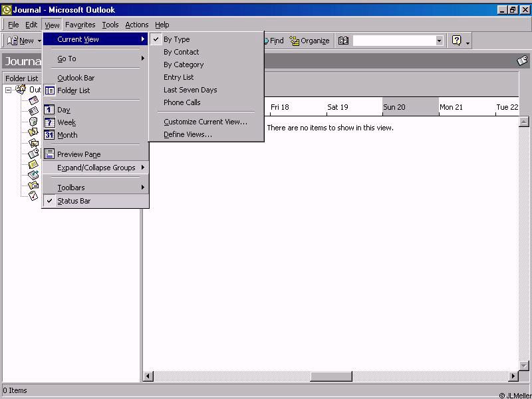Open the Find a Contact dropdown arrow
This screenshot has height=399, width=532.
pyautogui.click(x=439, y=41)
